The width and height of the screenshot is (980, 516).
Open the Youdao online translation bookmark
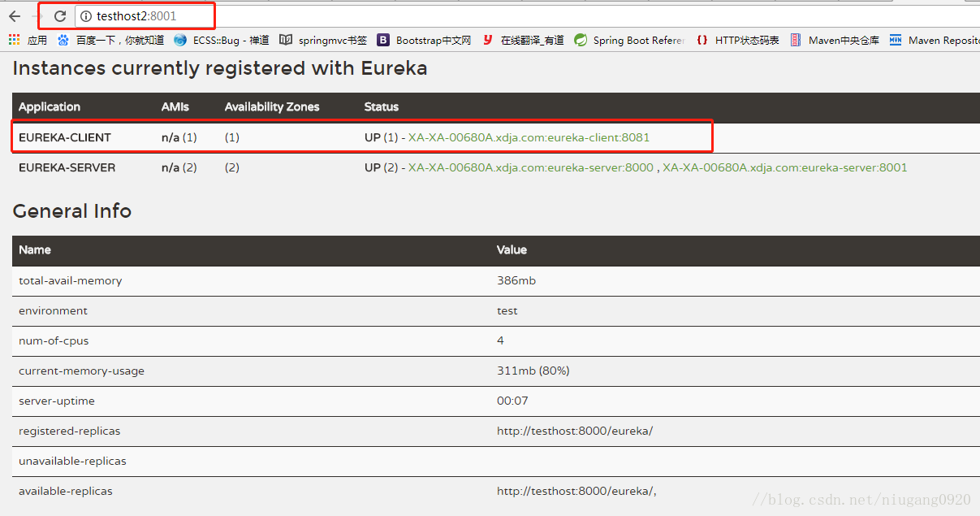pos(522,40)
